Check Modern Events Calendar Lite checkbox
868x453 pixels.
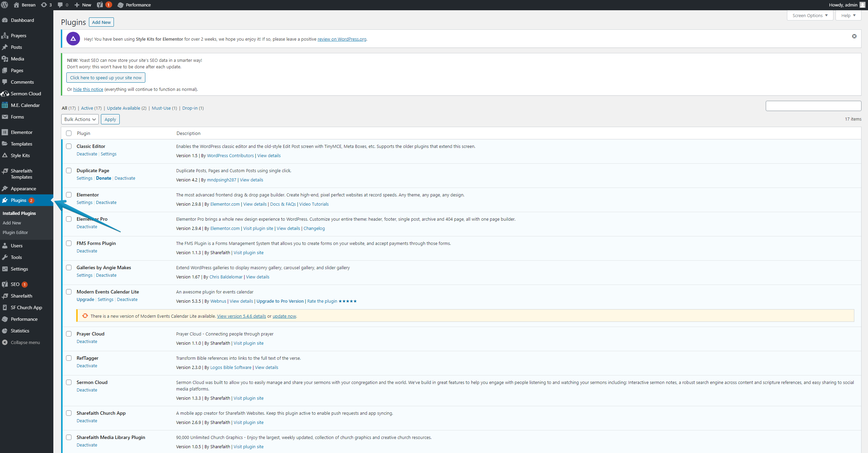click(x=69, y=292)
